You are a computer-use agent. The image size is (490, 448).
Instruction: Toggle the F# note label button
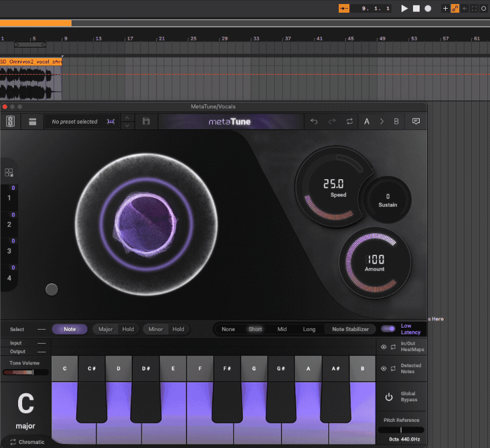click(x=227, y=368)
